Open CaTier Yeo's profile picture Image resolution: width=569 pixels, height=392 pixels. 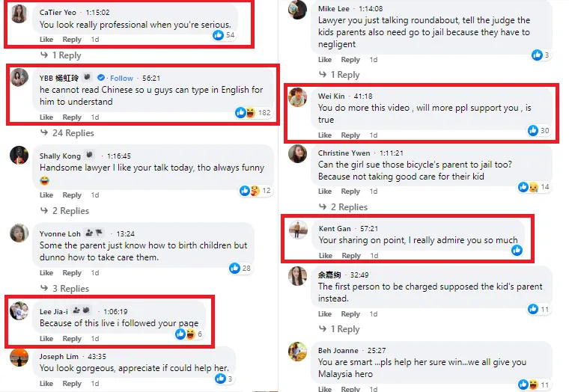tap(20, 13)
